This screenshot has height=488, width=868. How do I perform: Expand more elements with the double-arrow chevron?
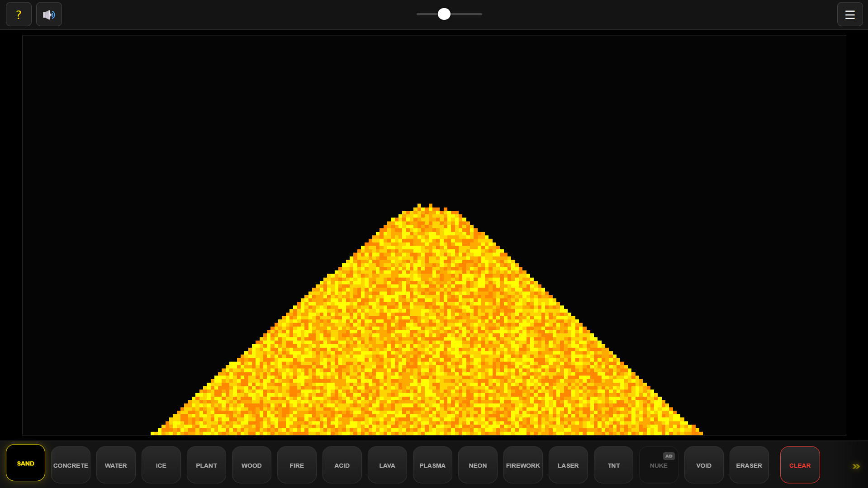[856, 466]
